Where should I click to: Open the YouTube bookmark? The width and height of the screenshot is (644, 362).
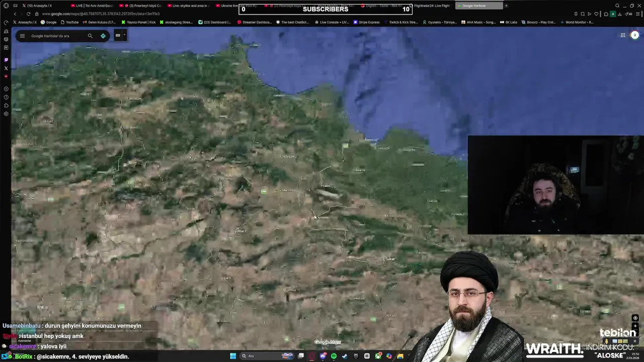[x=69, y=22]
